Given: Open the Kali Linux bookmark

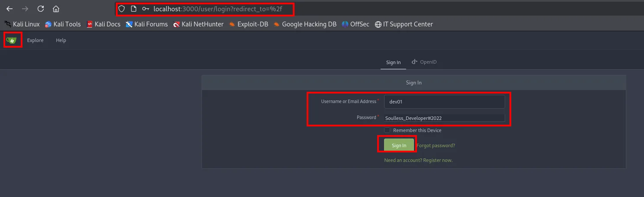Looking at the screenshot, I should tap(22, 24).
